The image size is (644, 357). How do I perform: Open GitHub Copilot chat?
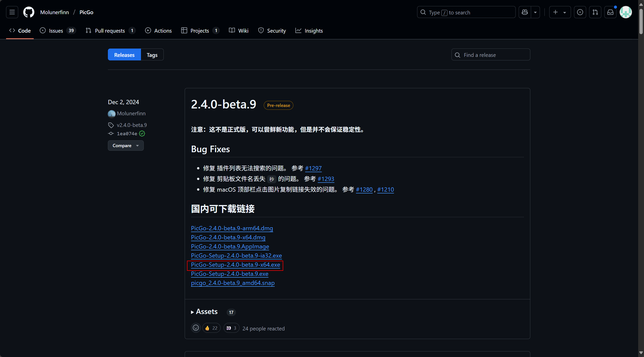(x=525, y=12)
